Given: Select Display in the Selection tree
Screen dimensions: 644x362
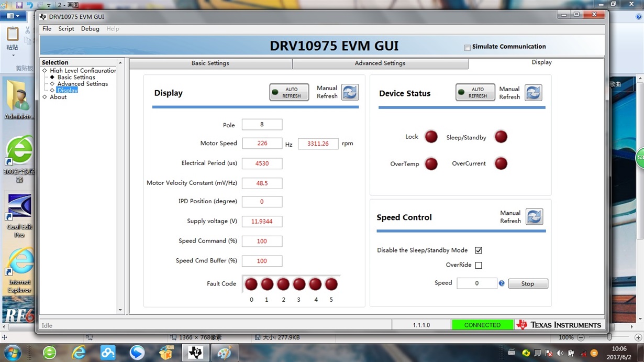Looking at the screenshot, I should [67, 90].
